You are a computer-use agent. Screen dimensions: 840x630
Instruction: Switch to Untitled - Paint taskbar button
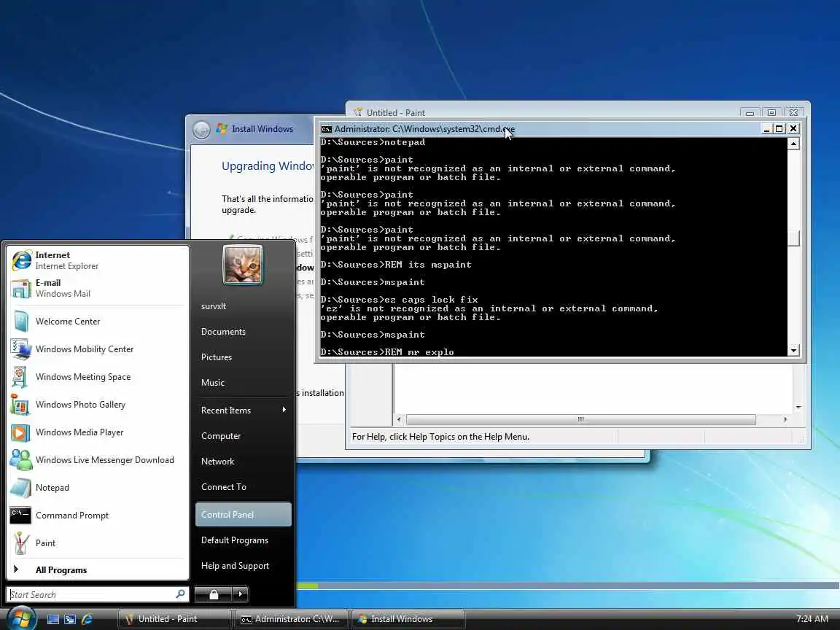(175, 619)
